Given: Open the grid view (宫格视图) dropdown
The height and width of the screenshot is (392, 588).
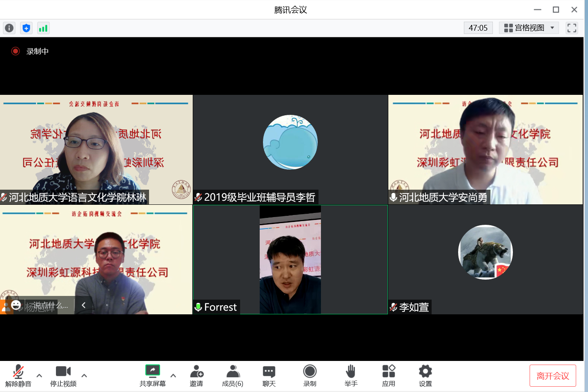Looking at the screenshot, I should [529, 28].
